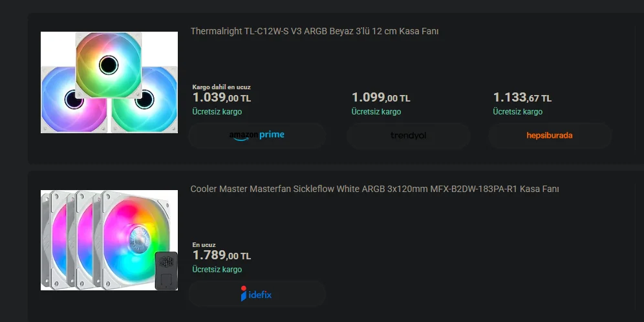Open the Thermalright TL-C12W-S V3 product title
This screenshot has width=644, height=322.
point(314,31)
